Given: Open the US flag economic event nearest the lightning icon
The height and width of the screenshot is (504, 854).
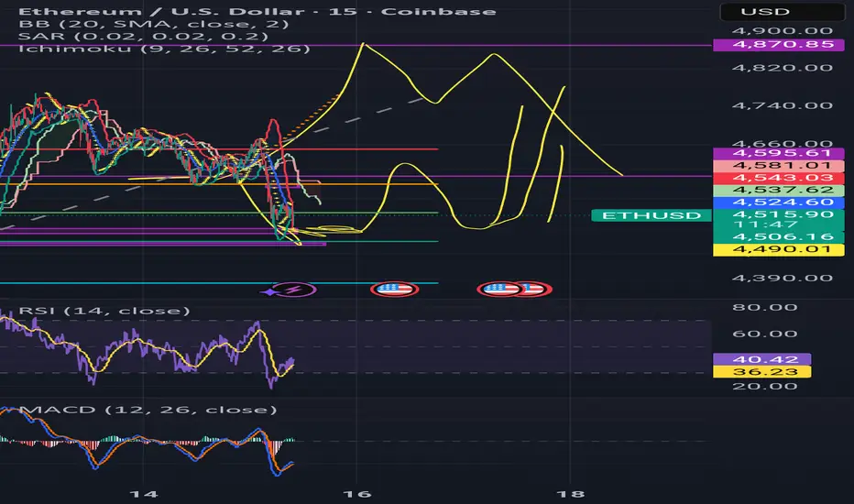Looking at the screenshot, I should pyautogui.click(x=394, y=289).
